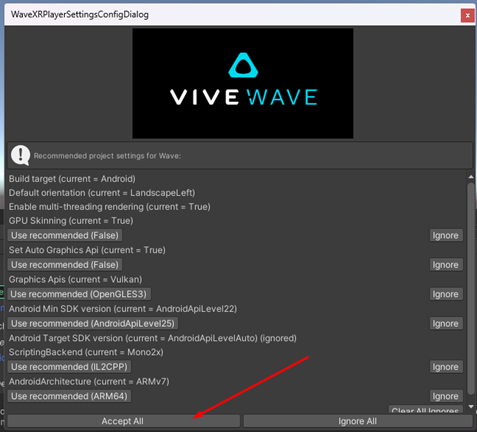The width and height of the screenshot is (477, 432).
Task: Click the settings list scroll down arrow
Action: [x=471, y=406]
